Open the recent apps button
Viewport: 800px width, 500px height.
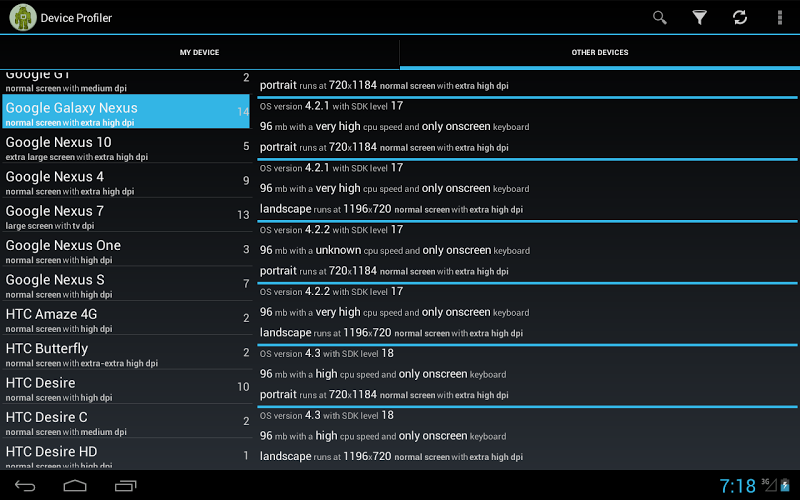coord(126,486)
